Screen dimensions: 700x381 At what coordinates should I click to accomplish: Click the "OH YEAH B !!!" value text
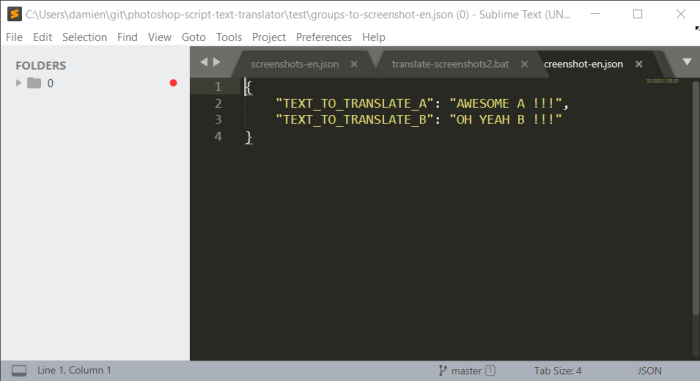click(505, 120)
